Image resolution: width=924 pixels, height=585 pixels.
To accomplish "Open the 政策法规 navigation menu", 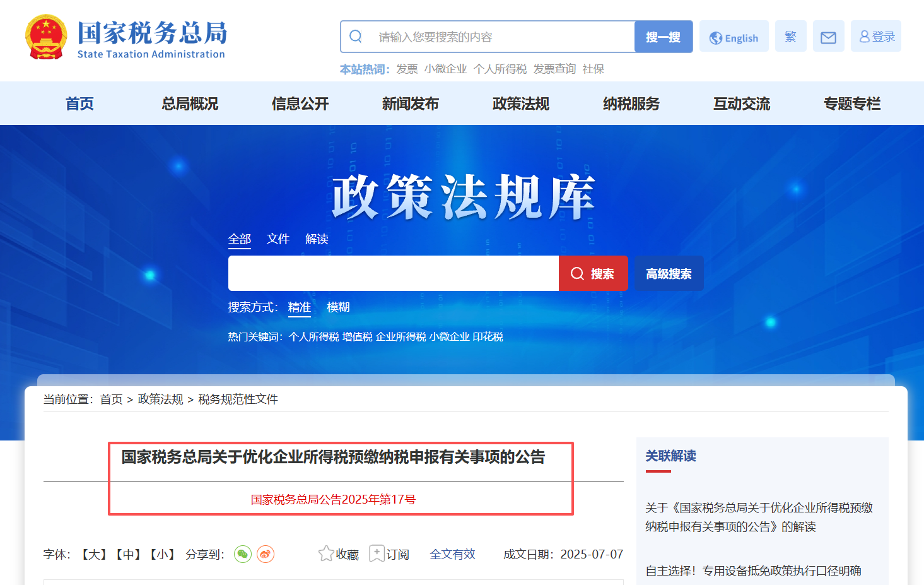I will pos(520,103).
